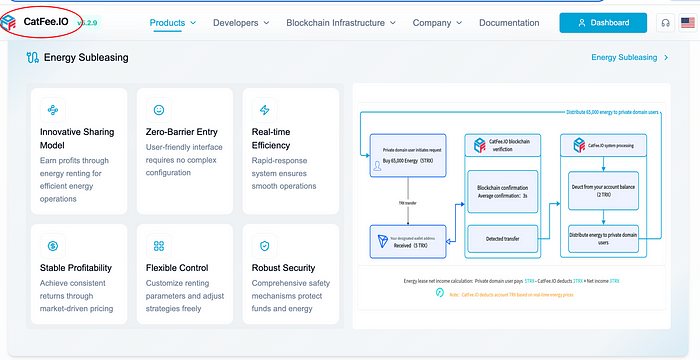Expand the Company dropdown chevron
This screenshot has width=700, height=360.
coord(459,23)
